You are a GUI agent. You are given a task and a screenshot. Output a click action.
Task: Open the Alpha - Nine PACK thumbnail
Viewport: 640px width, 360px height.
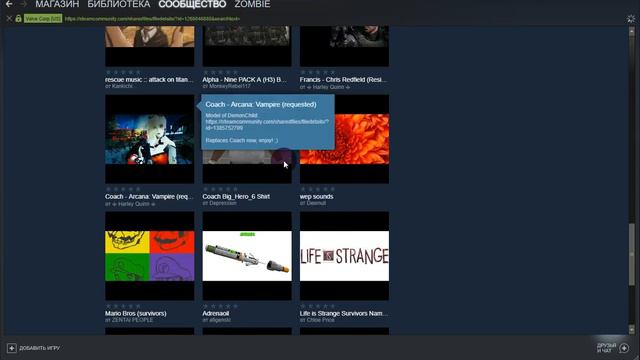[x=247, y=46]
